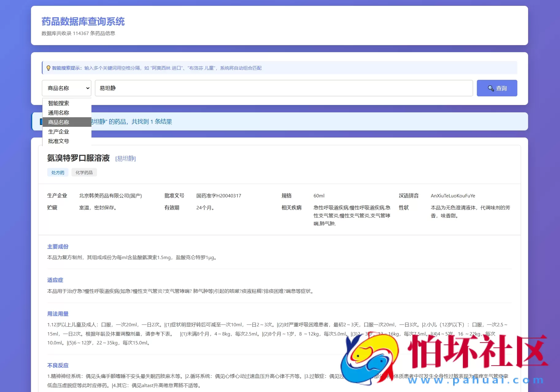Select 通用名称 from the search type list

[x=58, y=113]
